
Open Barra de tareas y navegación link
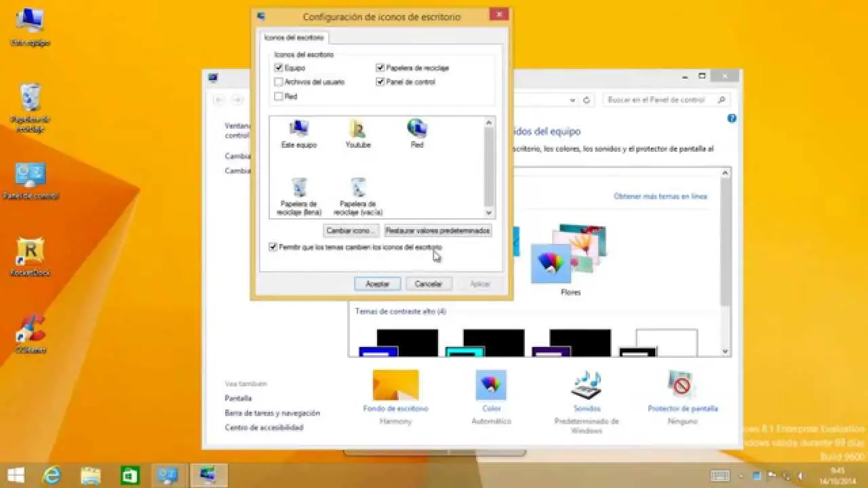coord(272,413)
